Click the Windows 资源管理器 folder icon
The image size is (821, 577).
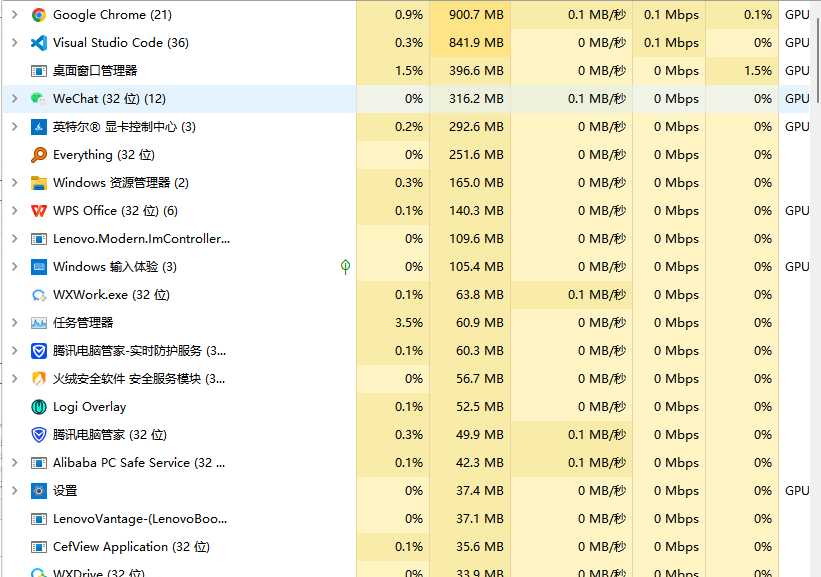39,183
